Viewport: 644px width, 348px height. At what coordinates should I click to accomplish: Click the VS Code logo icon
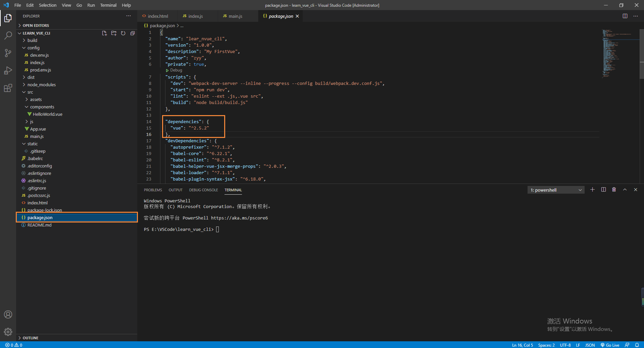click(x=6, y=5)
